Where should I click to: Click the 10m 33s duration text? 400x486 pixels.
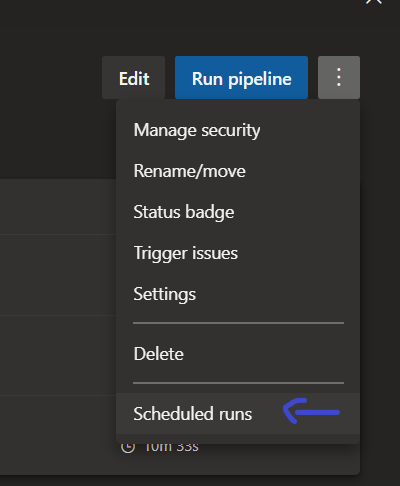click(x=172, y=447)
